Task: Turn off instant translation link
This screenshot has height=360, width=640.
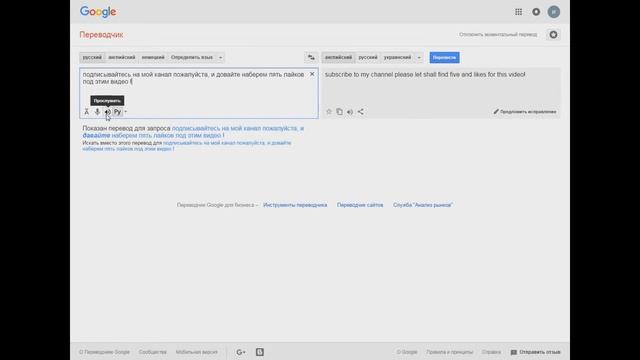Action: pos(498,35)
